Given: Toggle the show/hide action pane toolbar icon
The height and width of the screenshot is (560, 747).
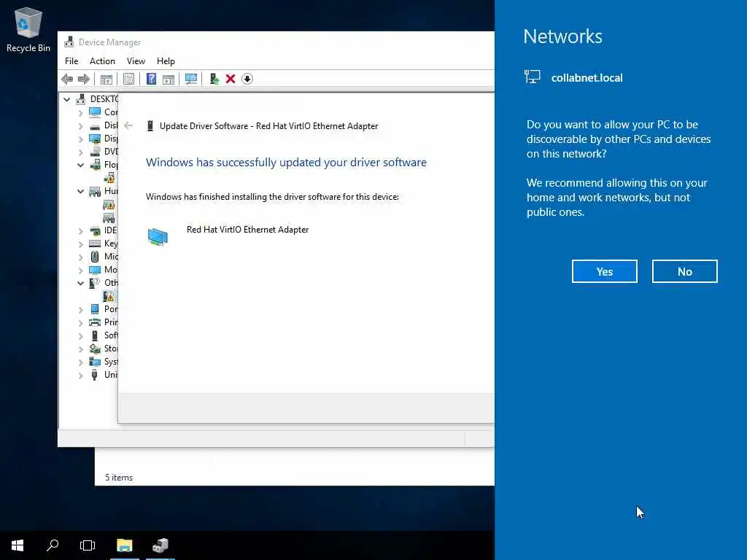Looking at the screenshot, I should (x=169, y=79).
